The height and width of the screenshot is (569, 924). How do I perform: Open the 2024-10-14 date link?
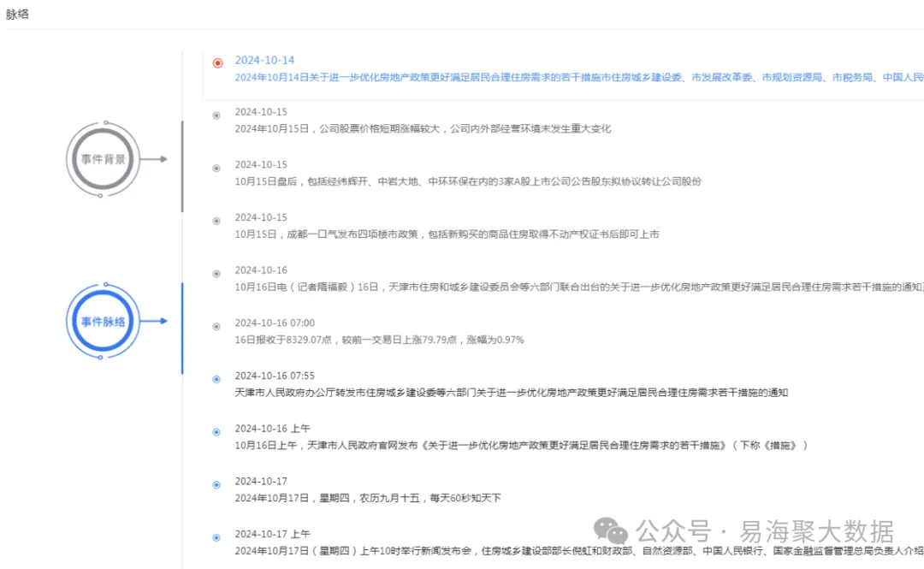point(264,61)
